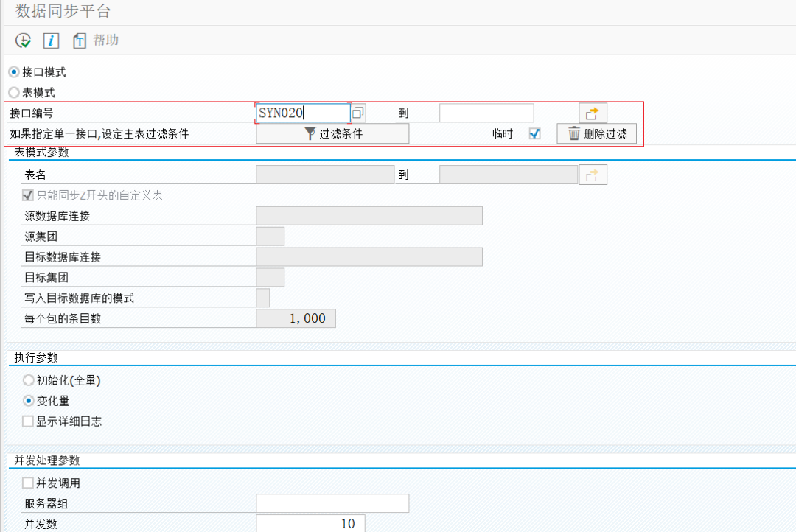Click the 执行参数 section header
The height and width of the screenshot is (532, 796).
point(35,358)
